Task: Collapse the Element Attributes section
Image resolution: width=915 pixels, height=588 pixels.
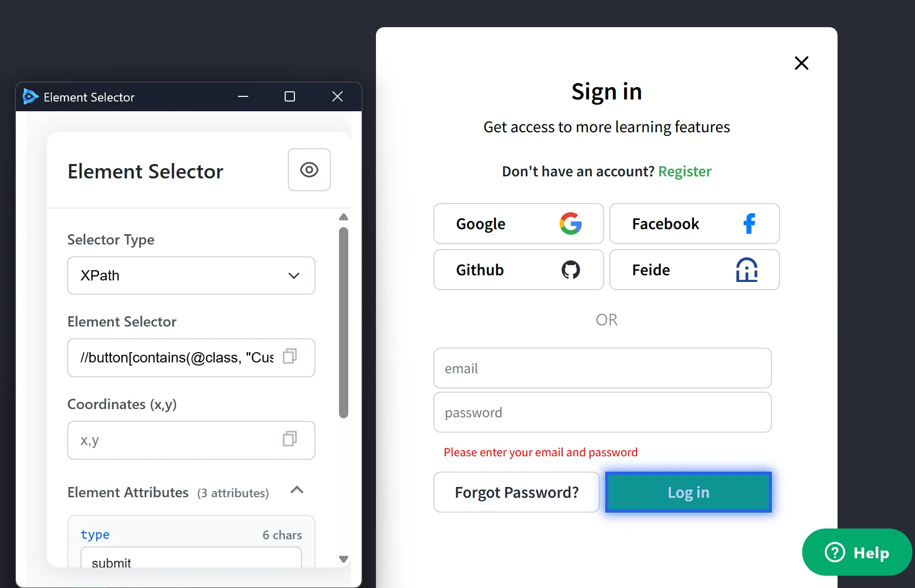Action: (x=296, y=491)
